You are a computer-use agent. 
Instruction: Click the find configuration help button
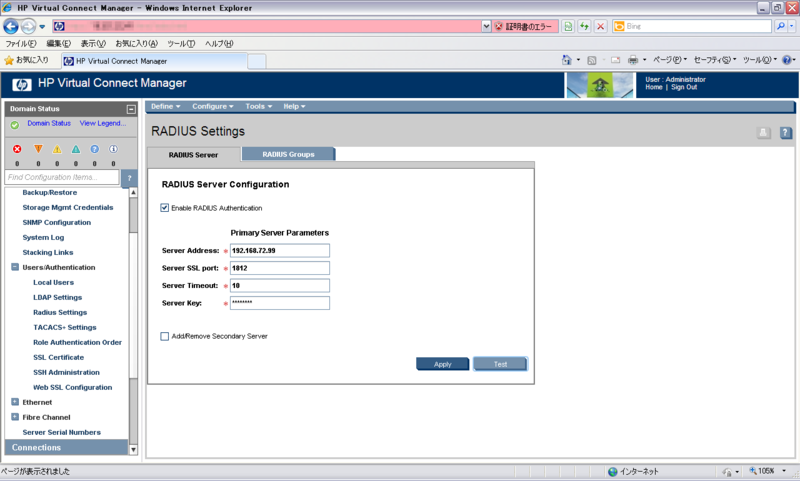(129, 178)
